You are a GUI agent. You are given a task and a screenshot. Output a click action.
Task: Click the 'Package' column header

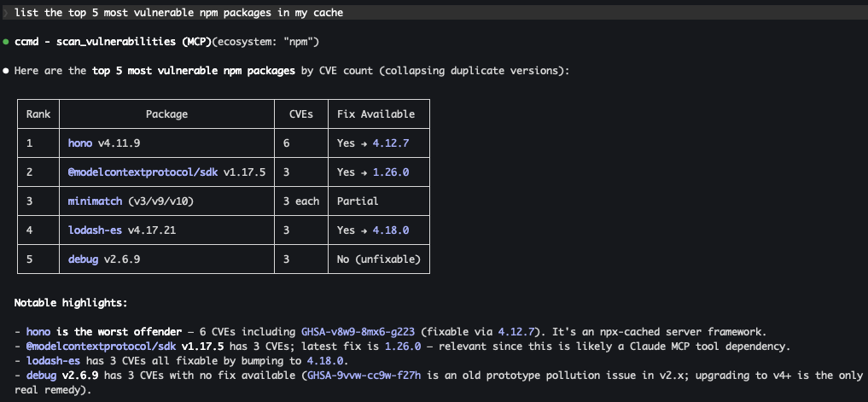pyautogui.click(x=166, y=114)
